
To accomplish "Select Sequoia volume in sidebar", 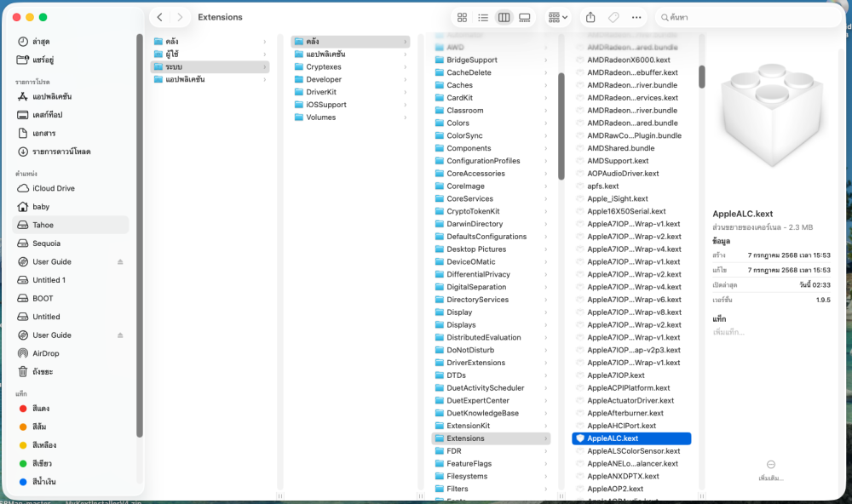I will pos(71,243).
